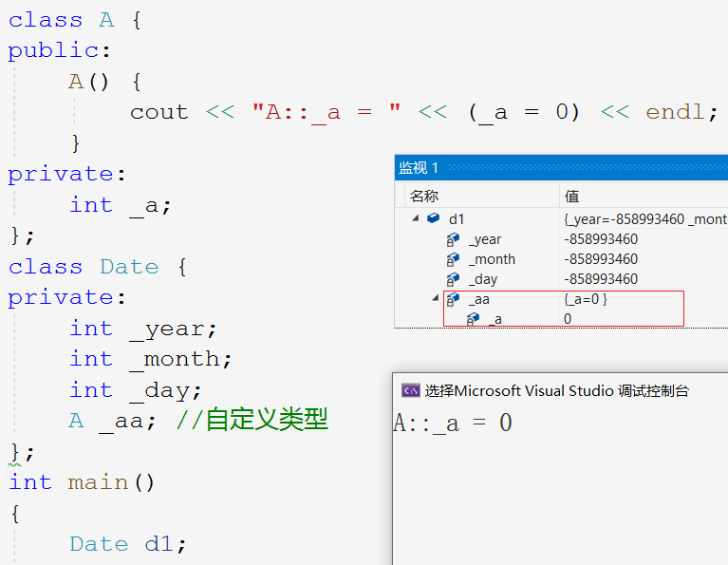Select the _aa value {_a=0 }
728x565 pixels.
585,299
